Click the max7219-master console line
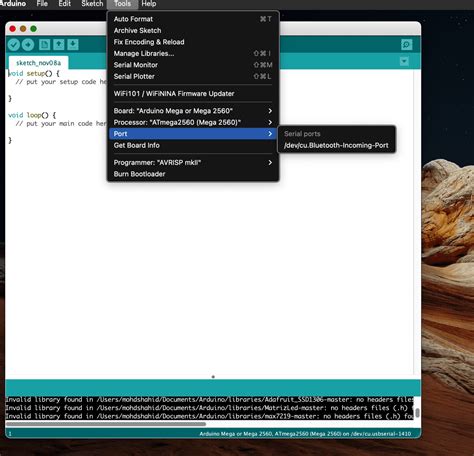Image resolution: width=474 pixels, height=456 pixels. (209, 416)
